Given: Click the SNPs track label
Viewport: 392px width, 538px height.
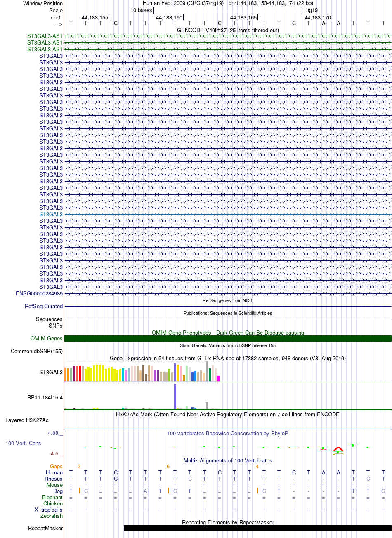Looking at the screenshot, I should [x=56, y=326].
